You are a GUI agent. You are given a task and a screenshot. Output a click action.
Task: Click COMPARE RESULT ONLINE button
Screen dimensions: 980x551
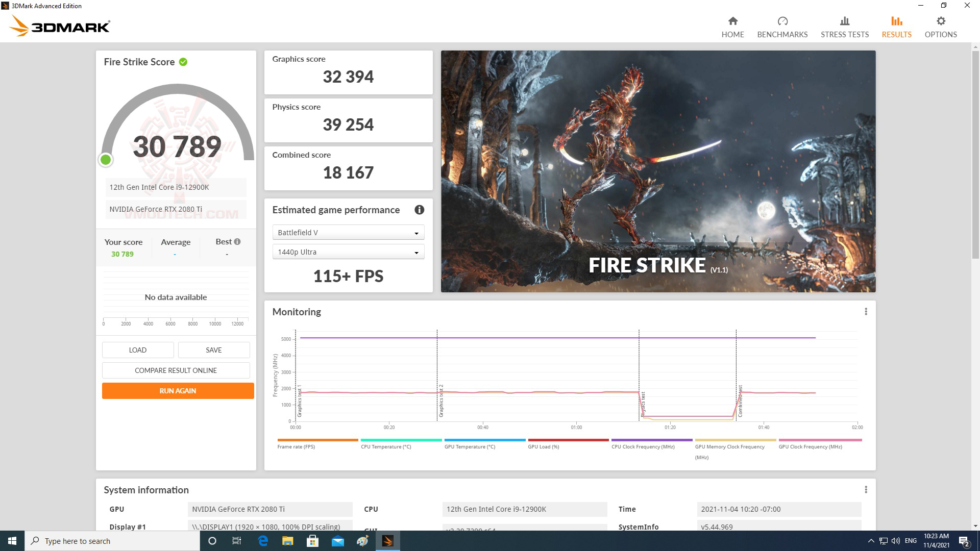[x=175, y=370]
